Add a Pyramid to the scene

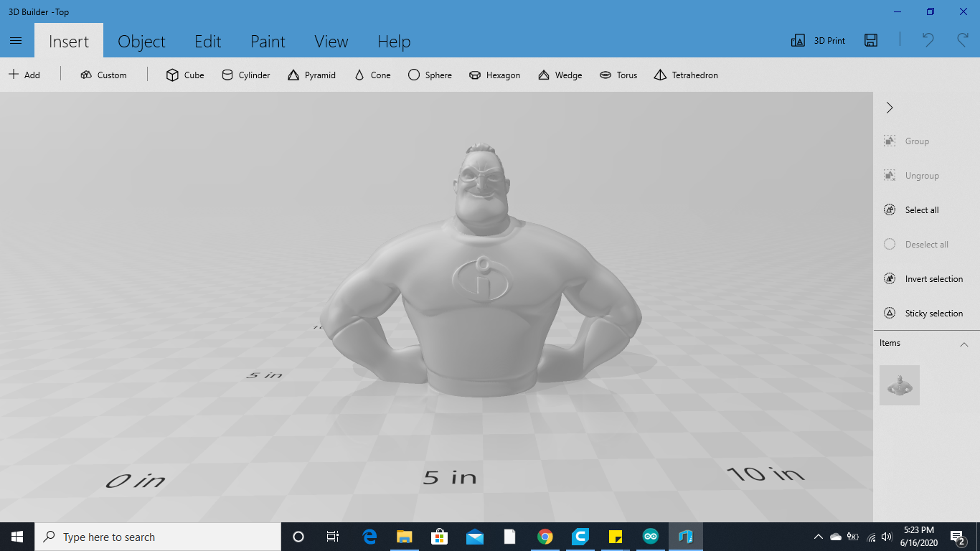pyautogui.click(x=311, y=75)
